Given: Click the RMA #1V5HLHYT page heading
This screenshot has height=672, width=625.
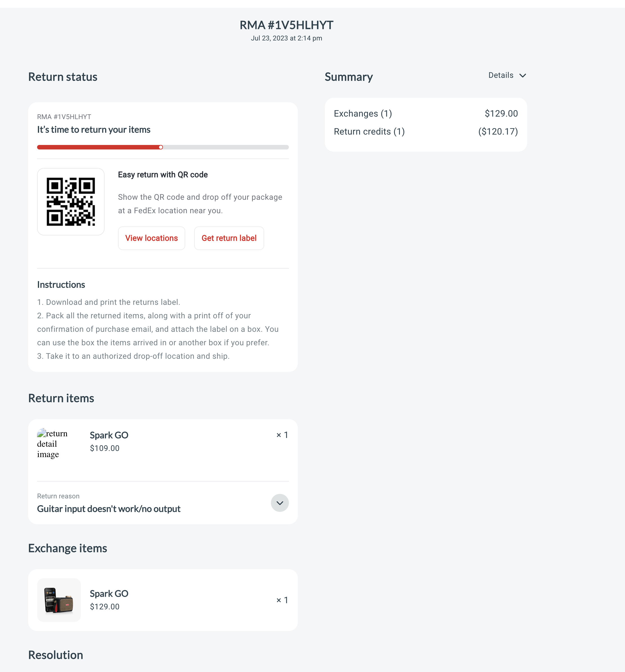Looking at the screenshot, I should (x=286, y=25).
